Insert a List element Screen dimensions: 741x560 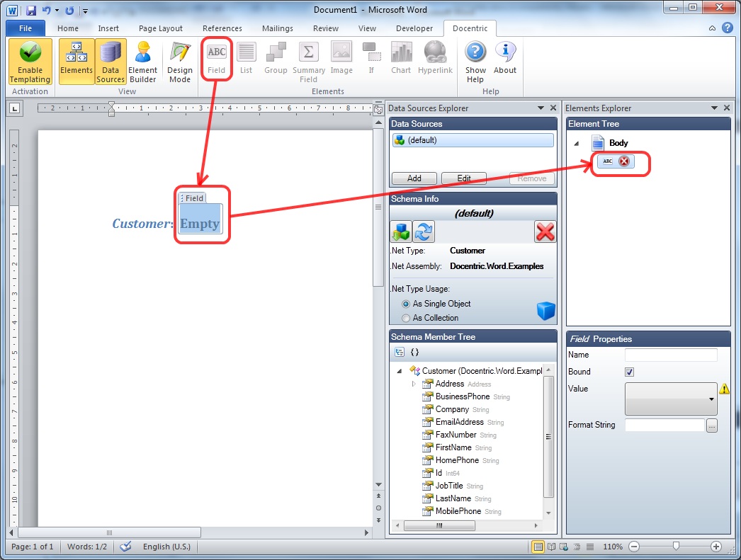(247, 59)
